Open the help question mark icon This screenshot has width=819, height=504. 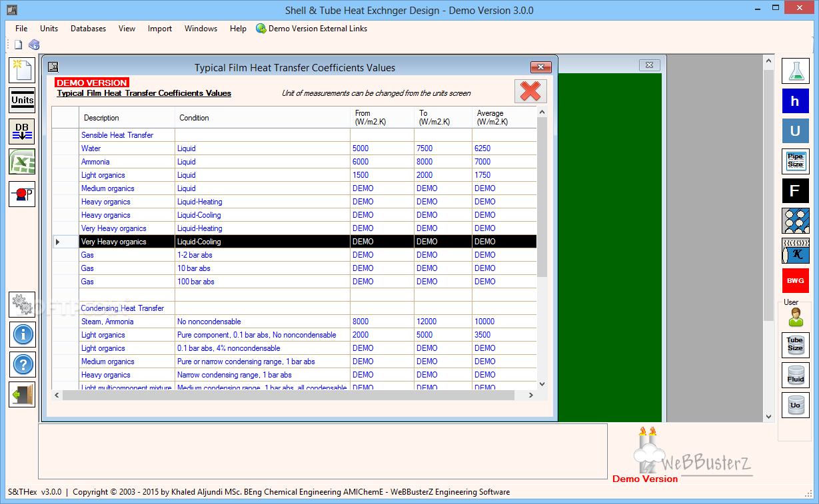click(22, 364)
